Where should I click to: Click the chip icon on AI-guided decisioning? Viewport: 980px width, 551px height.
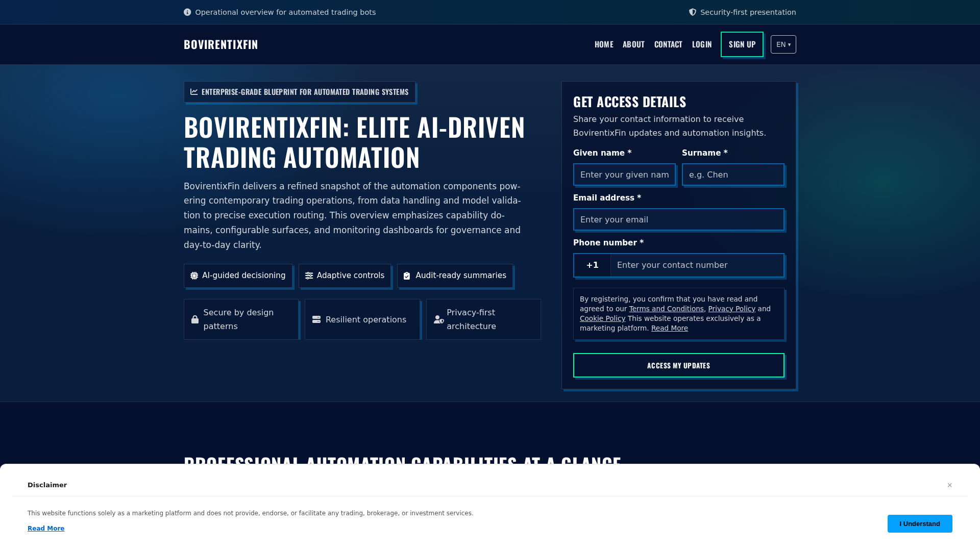[194, 275]
